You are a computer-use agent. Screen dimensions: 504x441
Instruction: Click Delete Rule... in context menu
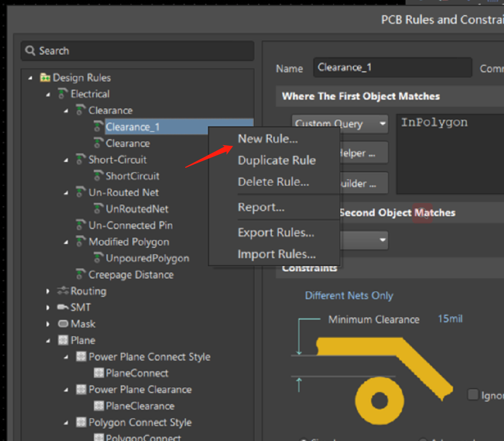(x=273, y=182)
